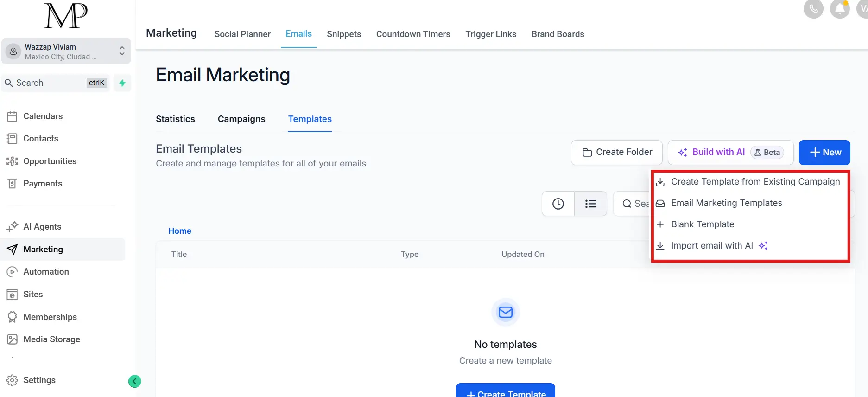
Task: Open Media Storage
Action: (x=51, y=339)
